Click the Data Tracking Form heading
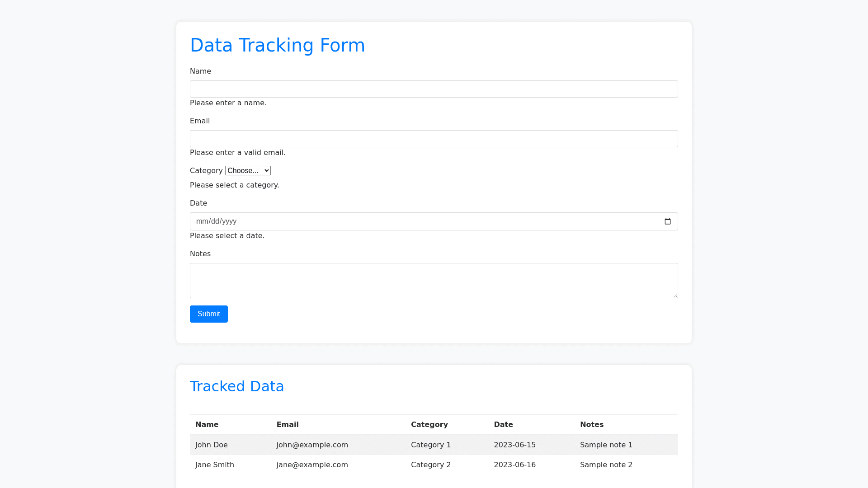 coord(277,45)
